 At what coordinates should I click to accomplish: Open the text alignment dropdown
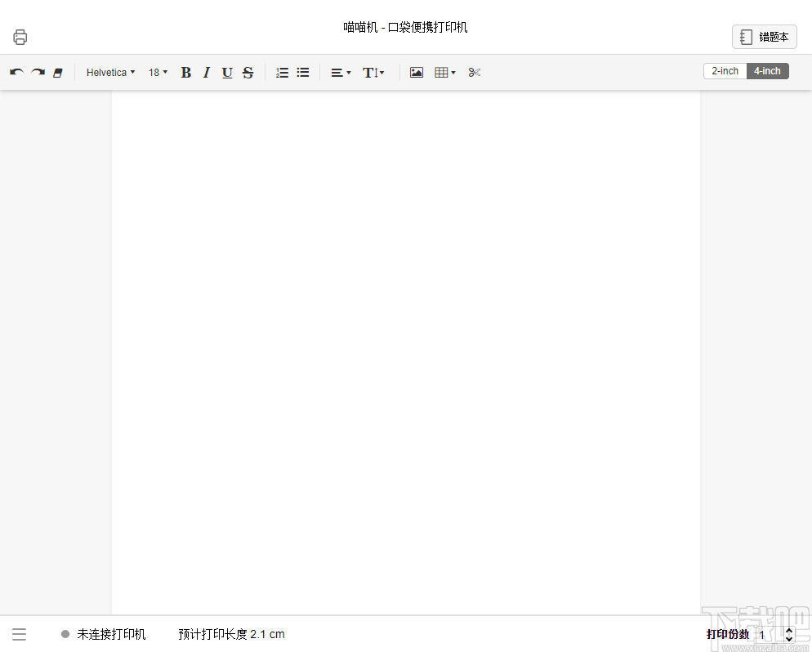[x=339, y=72]
